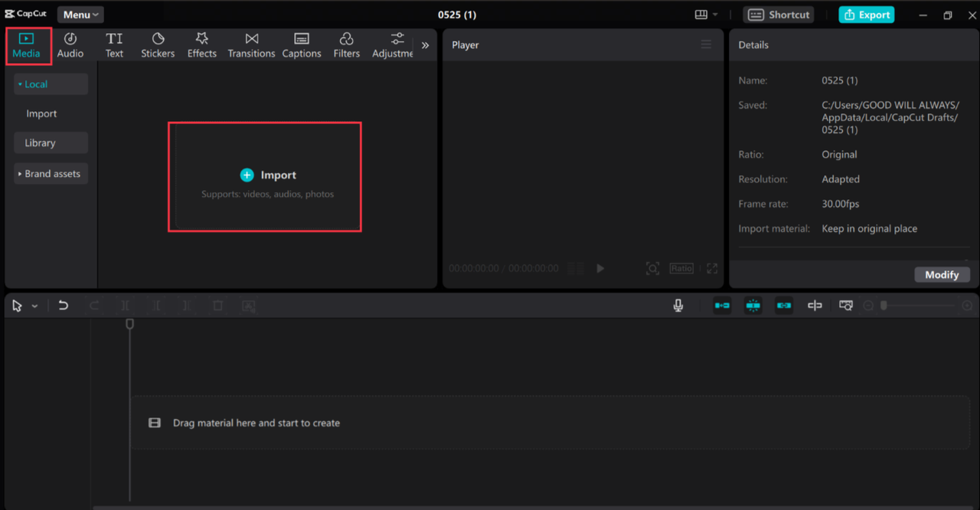Open the Adjustment tab
Screen dimensions: 980x510
tap(393, 46)
